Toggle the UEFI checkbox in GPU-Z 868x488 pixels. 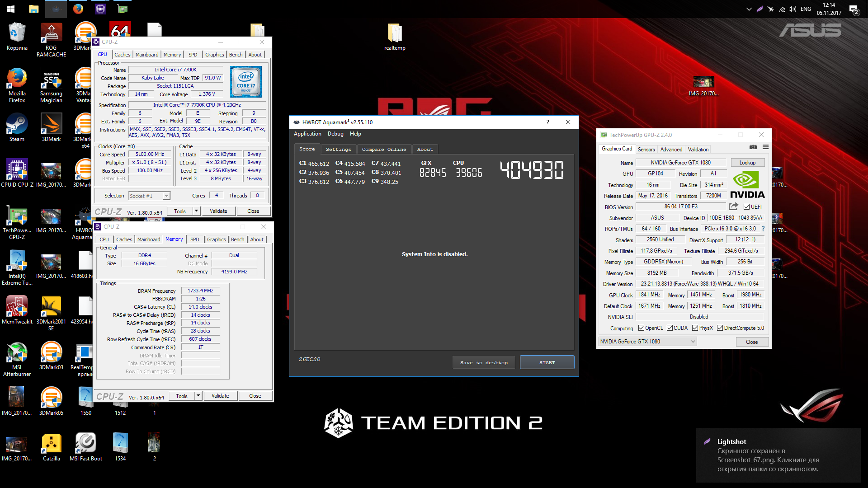pyautogui.click(x=747, y=207)
